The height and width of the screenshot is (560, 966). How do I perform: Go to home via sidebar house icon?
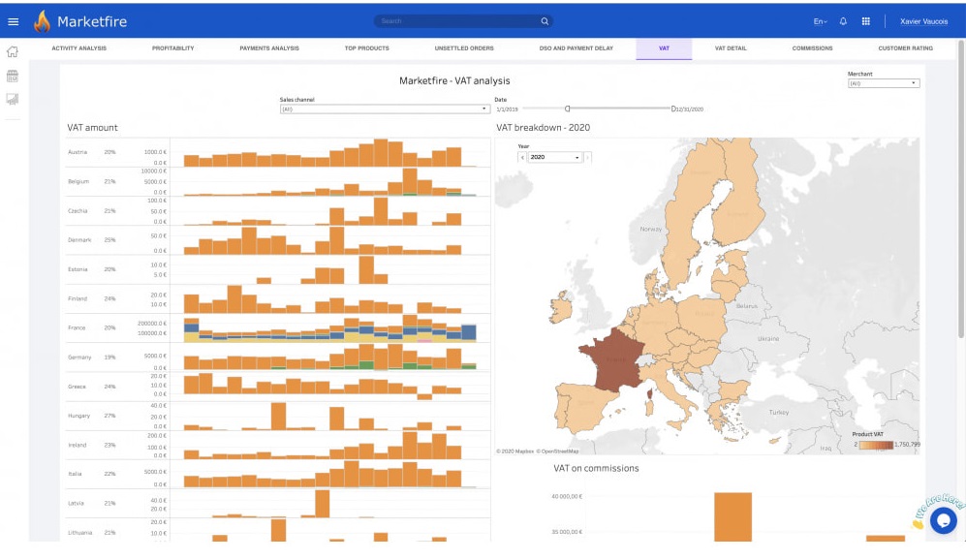tap(13, 51)
